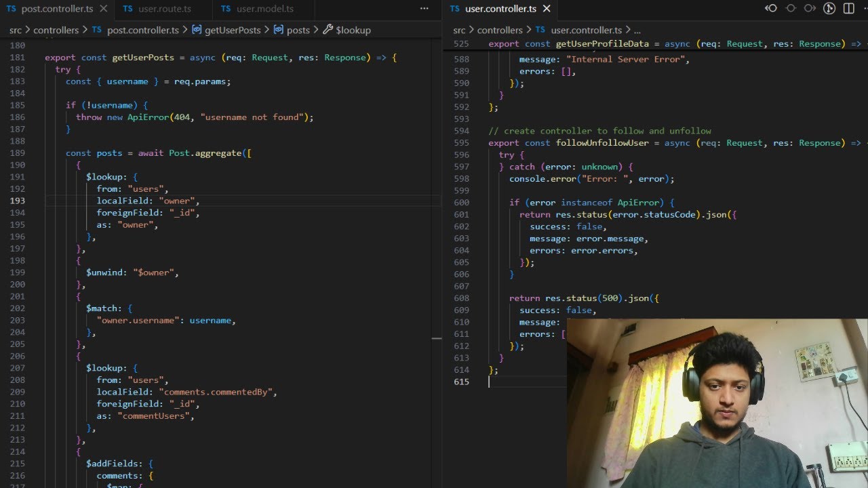Click '"comments.commentedBy"' string

pyautogui.click(x=216, y=392)
